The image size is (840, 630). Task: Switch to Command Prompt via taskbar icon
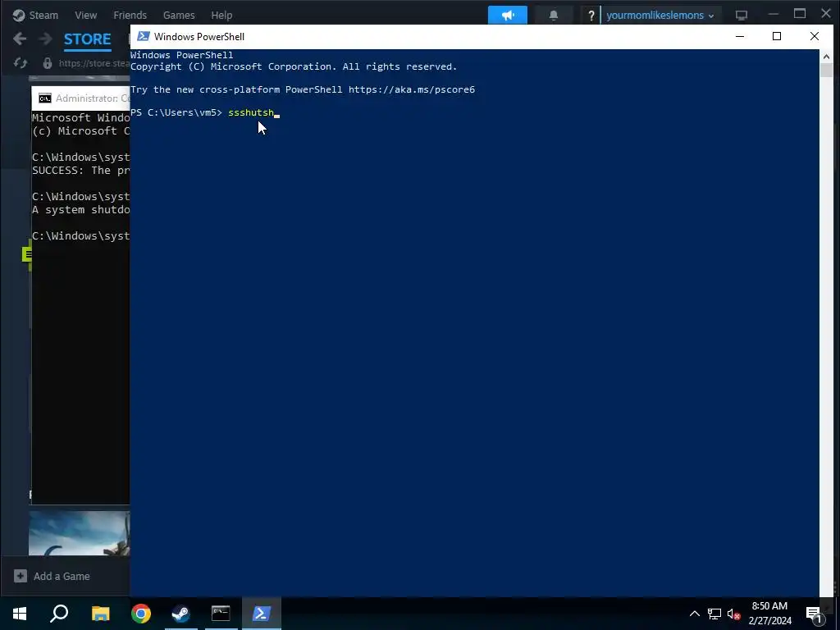(x=221, y=614)
